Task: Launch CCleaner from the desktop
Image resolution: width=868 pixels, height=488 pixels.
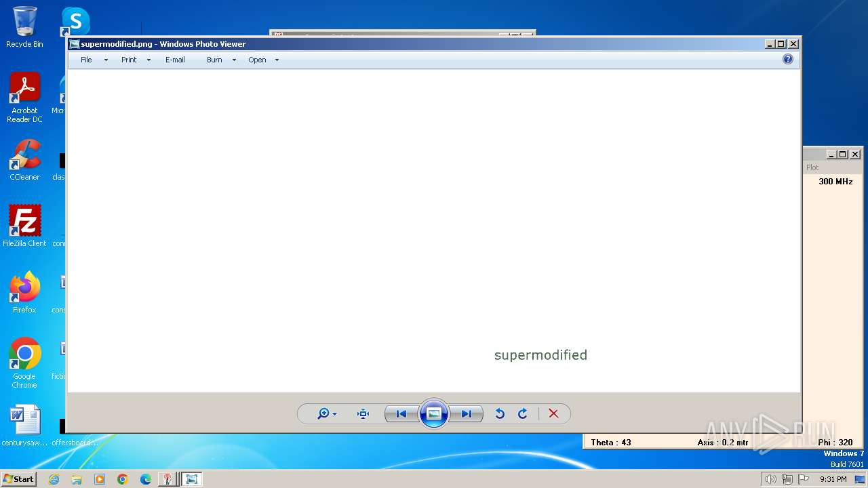Action: [24, 160]
